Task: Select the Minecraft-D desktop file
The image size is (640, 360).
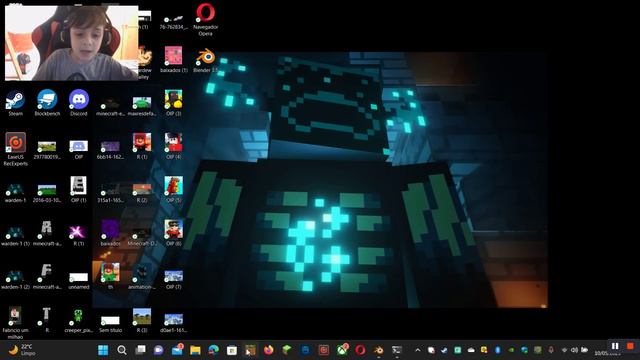Action: 142,236
